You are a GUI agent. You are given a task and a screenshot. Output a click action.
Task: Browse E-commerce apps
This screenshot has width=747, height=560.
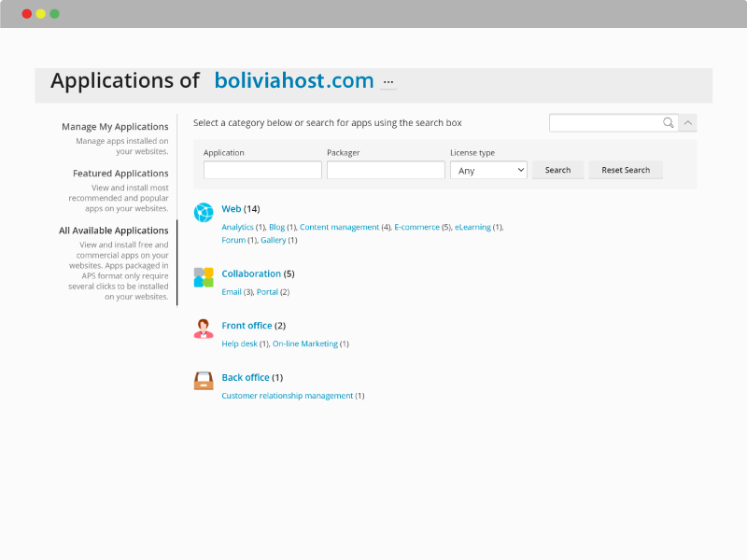(x=416, y=227)
